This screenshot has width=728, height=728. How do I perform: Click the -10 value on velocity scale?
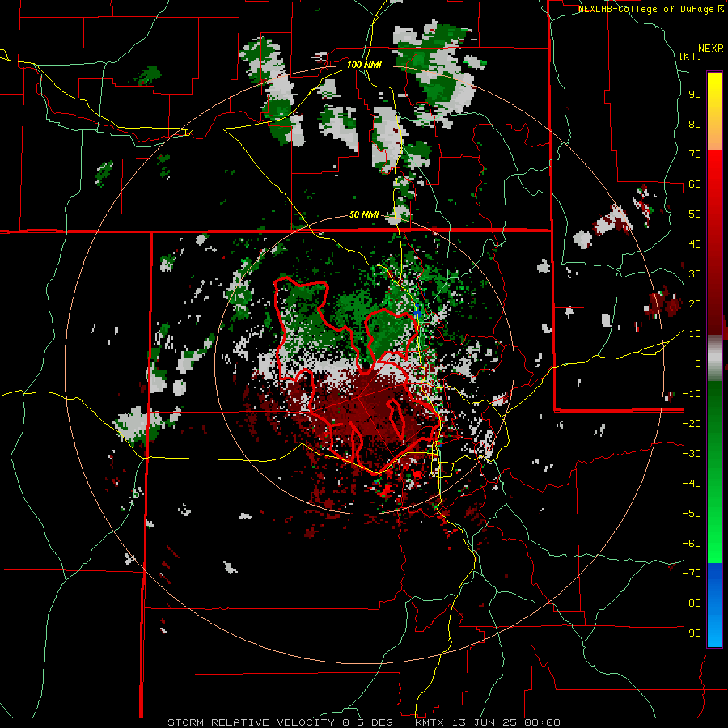(x=692, y=394)
